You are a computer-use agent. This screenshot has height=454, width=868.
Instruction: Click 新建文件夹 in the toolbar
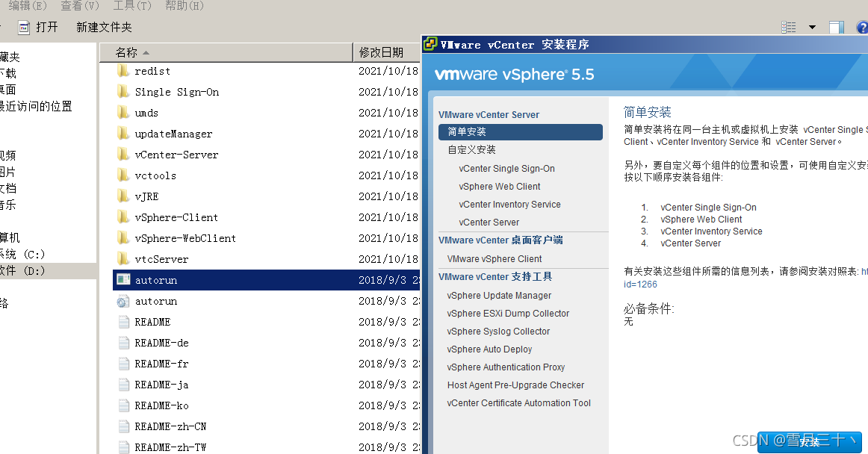pyautogui.click(x=104, y=27)
